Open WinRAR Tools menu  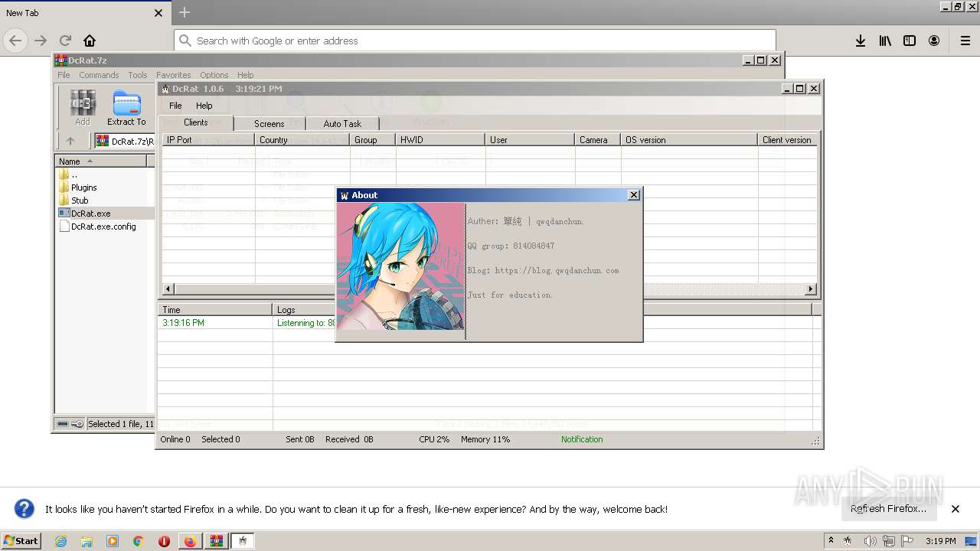click(138, 75)
